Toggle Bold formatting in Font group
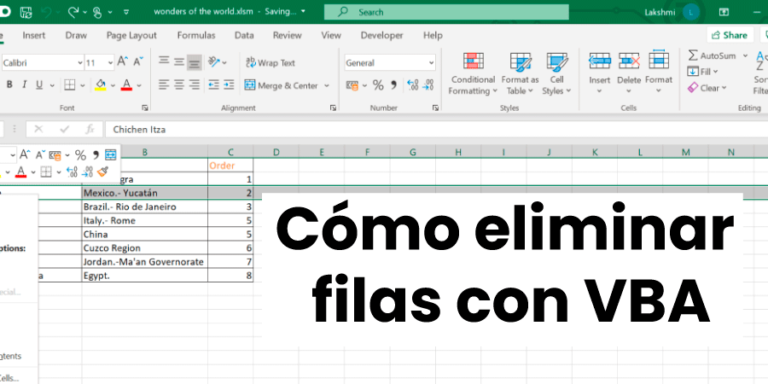768x384 pixels. coord(9,85)
